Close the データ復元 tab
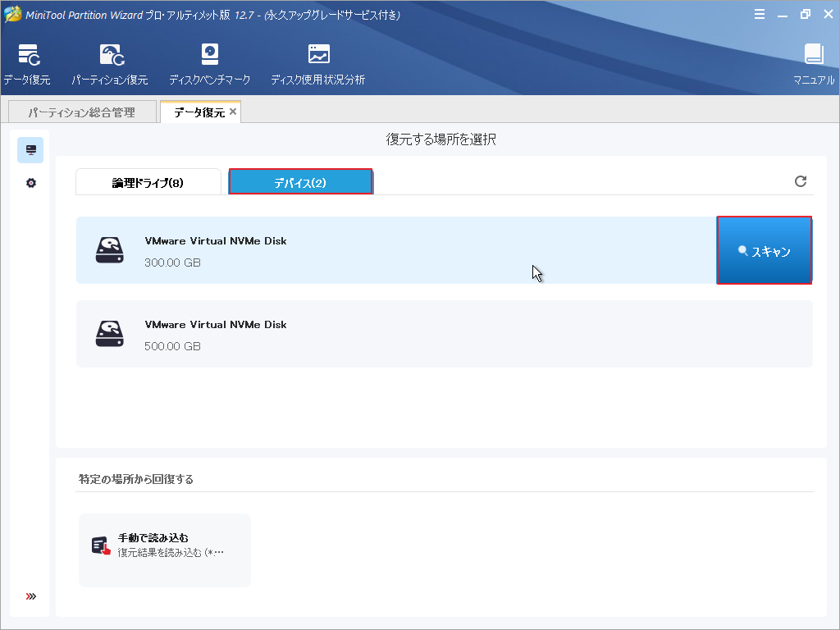 click(x=233, y=111)
